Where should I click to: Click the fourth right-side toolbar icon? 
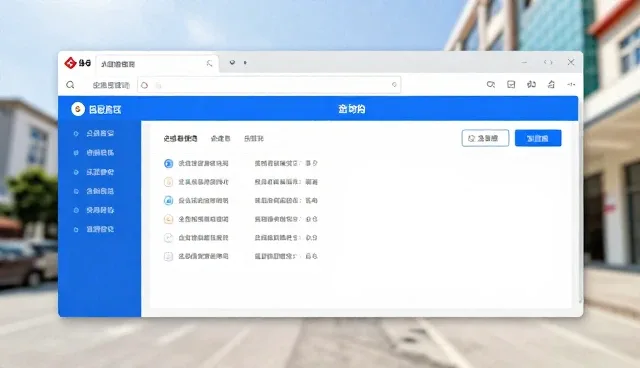pos(551,84)
